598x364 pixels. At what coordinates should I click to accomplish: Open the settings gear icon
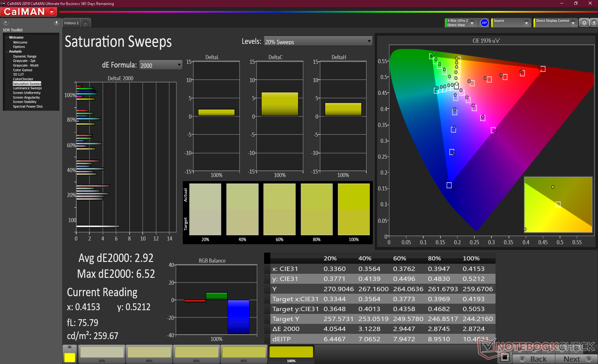tap(584, 23)
